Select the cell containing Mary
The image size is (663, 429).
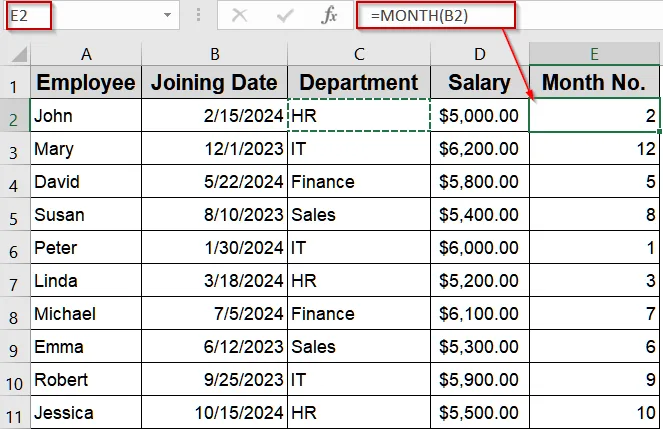tap(86, 148)
